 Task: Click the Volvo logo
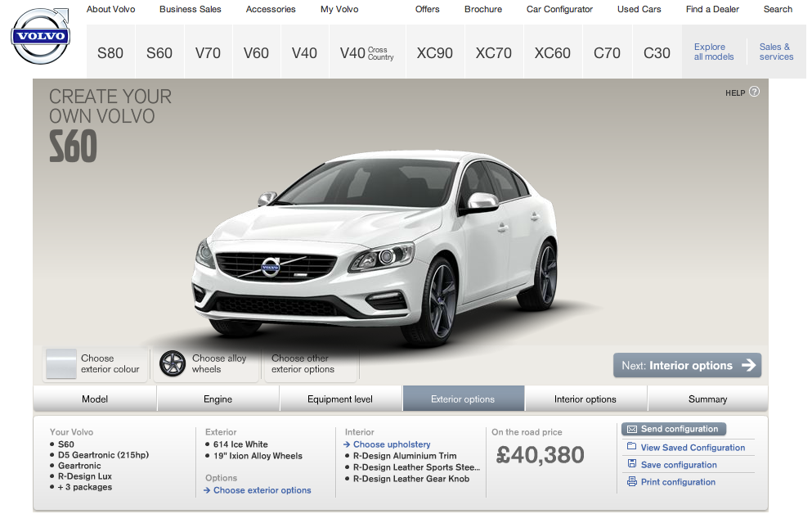tap(40, 36)
